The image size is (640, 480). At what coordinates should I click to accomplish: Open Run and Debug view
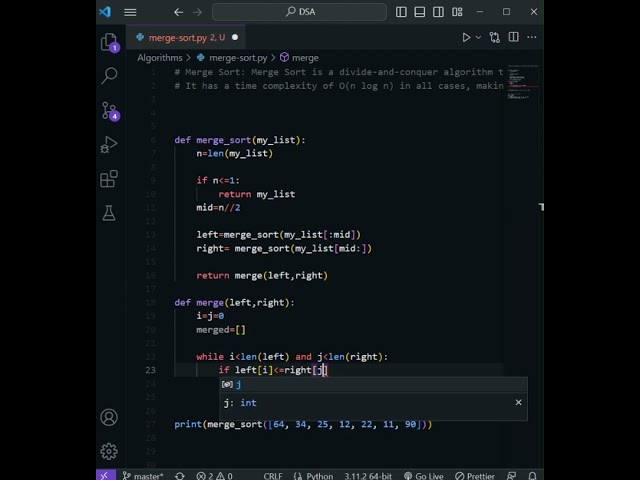[x=109, y=144]
